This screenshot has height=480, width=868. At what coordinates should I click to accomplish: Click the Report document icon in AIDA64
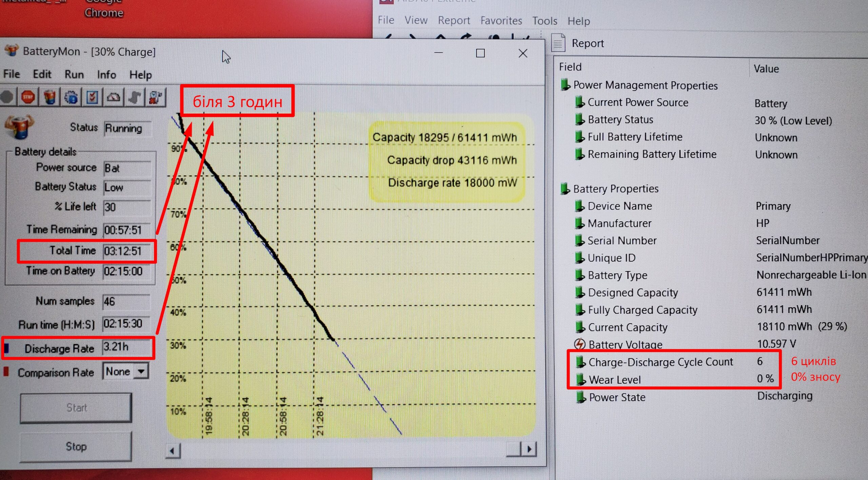pos(558,43)
